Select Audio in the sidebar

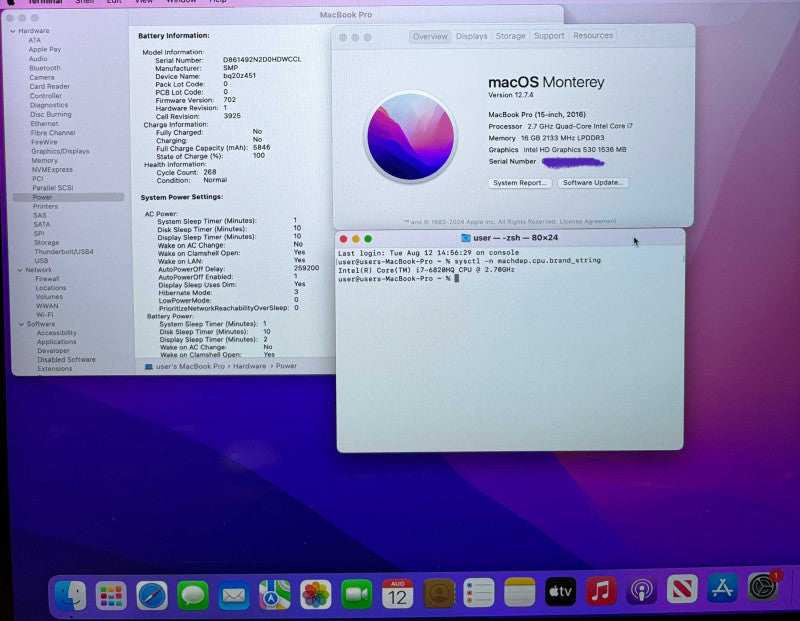tap(38, 59)
